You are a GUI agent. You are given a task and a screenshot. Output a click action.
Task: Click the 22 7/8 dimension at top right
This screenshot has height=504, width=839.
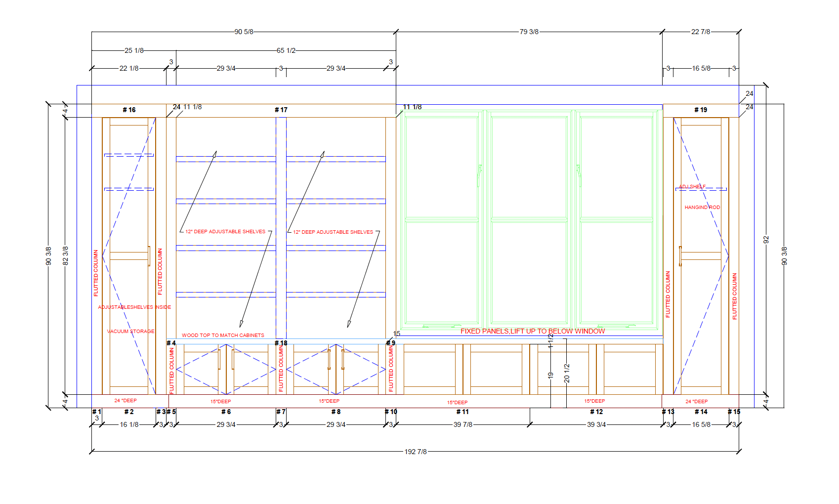[x=700, y=32]
